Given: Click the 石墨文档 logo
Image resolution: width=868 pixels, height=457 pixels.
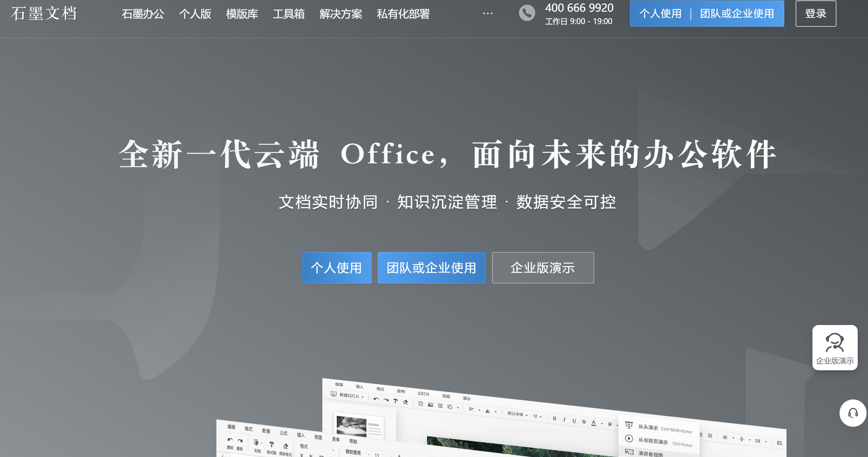Looking at the screenshot, I should coord(44,14).
